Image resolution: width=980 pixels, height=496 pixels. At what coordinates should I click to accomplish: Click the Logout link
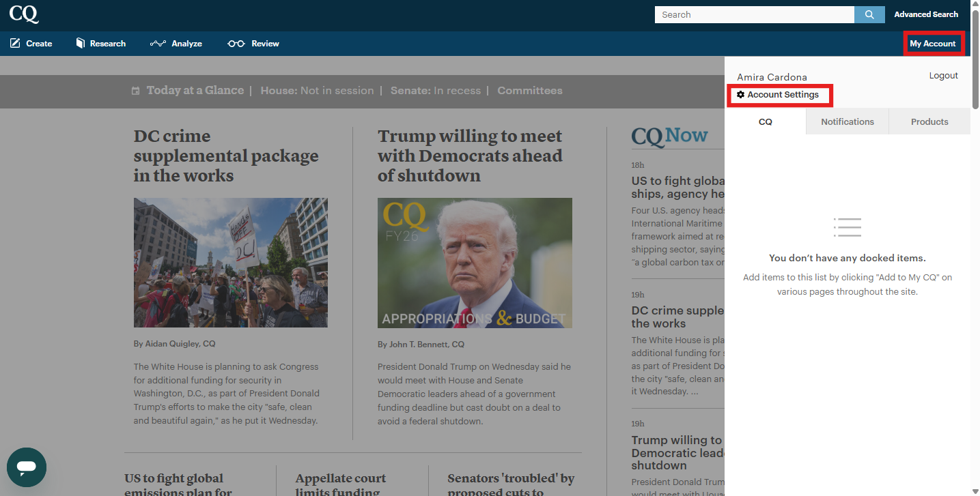[x=944, y=76]
